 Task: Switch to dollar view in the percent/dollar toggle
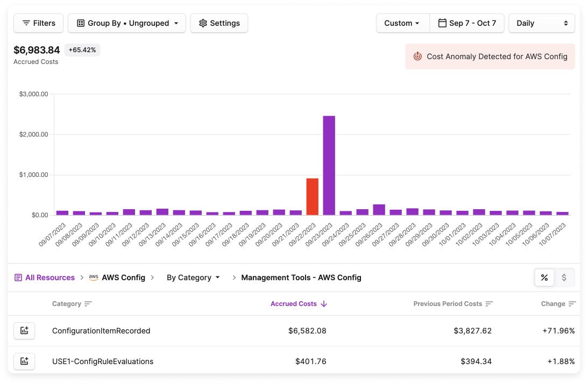(564, 278)
